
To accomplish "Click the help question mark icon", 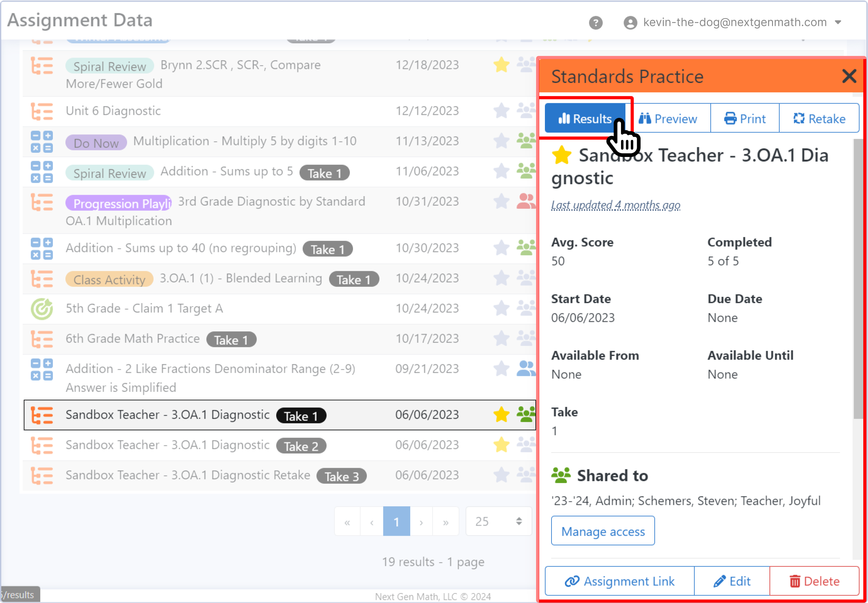I will 596,23.
